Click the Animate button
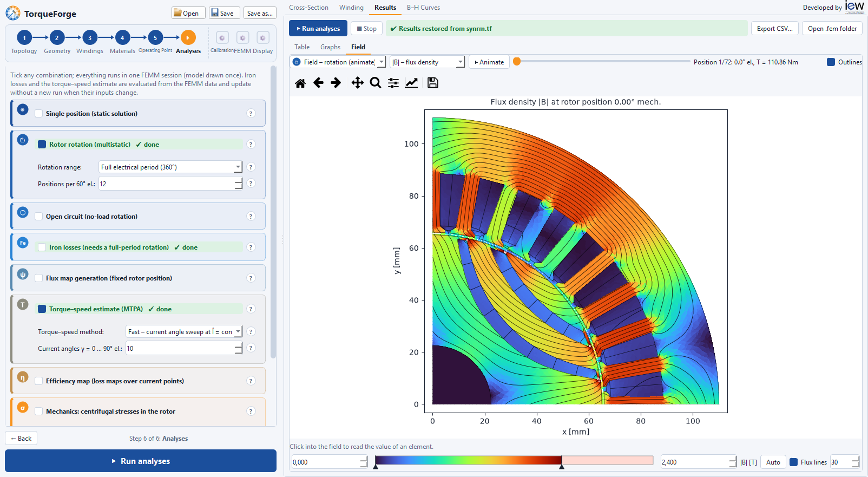This screenshot has width=868, height=477. (489, 62)
